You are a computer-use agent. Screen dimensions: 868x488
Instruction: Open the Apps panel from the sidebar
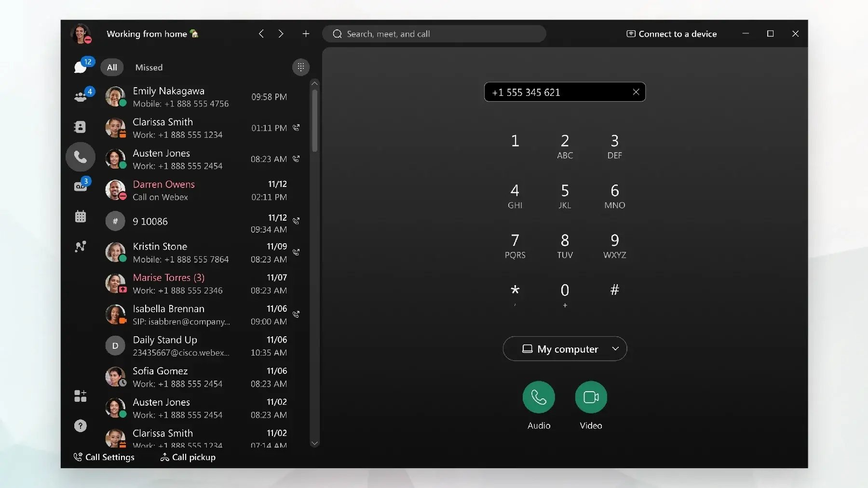(81, 396)
